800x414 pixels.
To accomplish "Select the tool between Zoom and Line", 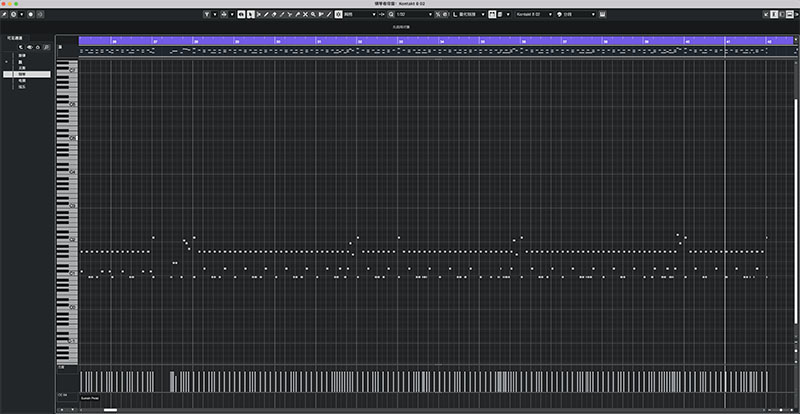I will (321, 14).
